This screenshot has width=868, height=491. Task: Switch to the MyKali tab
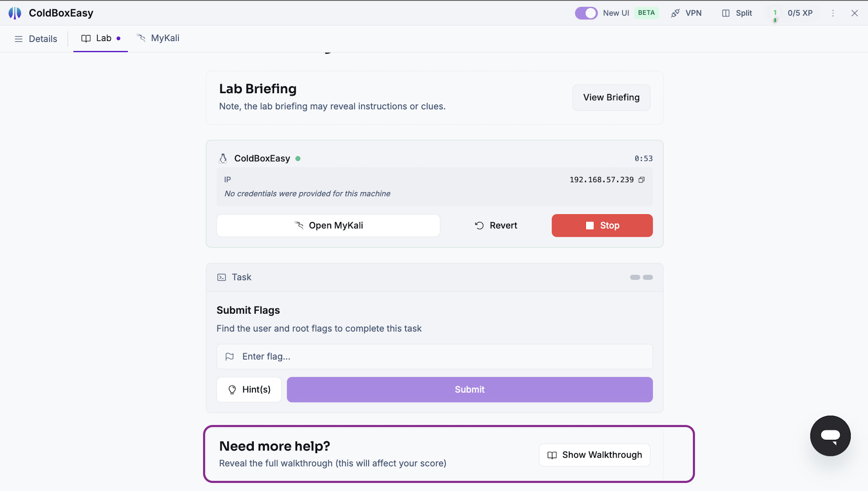pos(158,38)
